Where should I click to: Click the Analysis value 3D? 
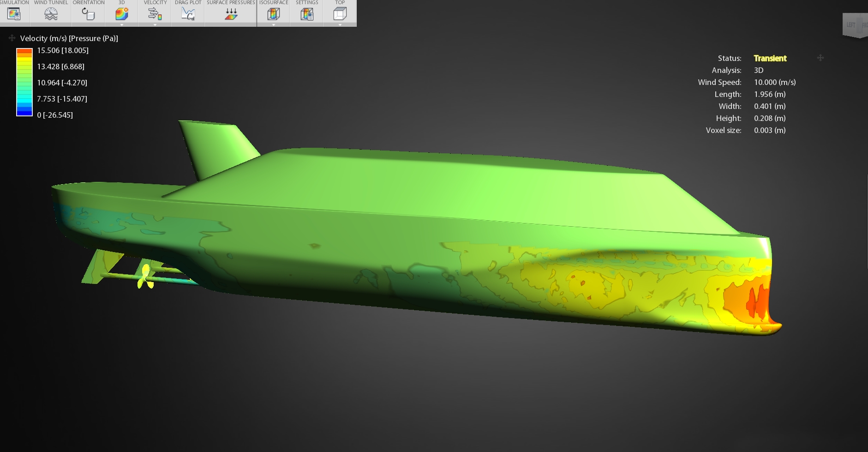point(759,70)
